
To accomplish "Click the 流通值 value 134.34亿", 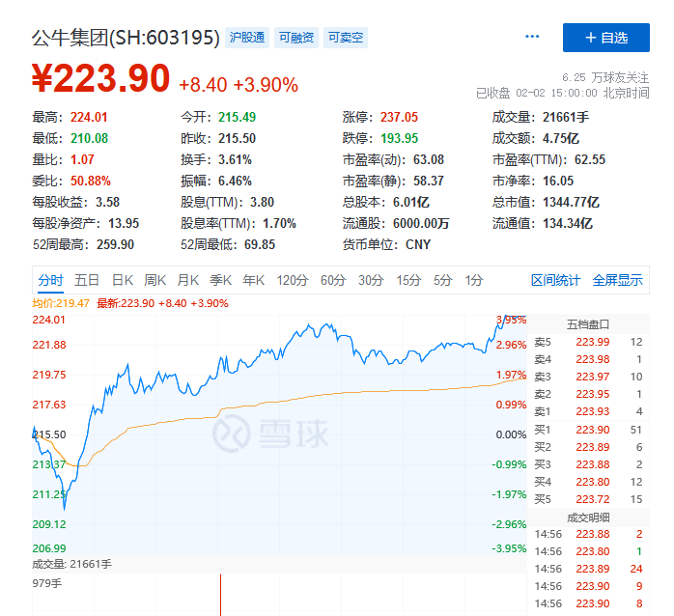I will 568,224.
